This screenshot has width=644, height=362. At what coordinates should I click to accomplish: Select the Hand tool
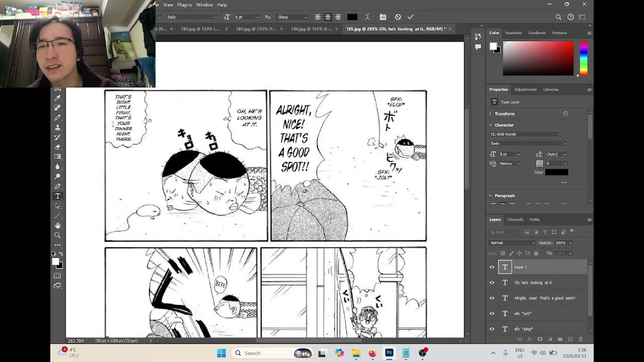tap(58, 225)
